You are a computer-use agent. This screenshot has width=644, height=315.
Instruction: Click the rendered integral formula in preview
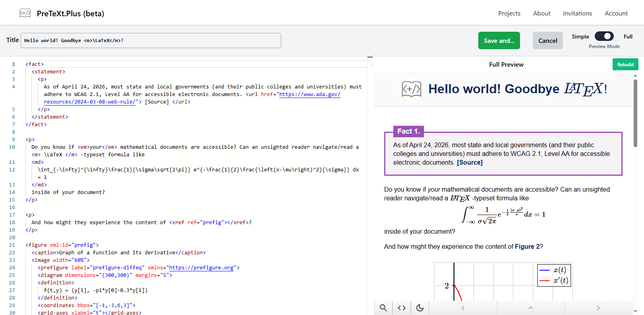coord(503,215)
